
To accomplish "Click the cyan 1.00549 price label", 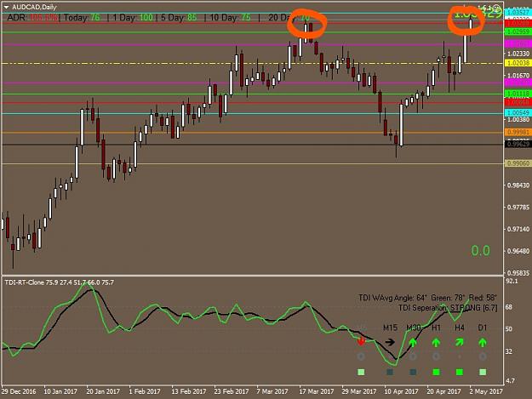I will point(518,113).
